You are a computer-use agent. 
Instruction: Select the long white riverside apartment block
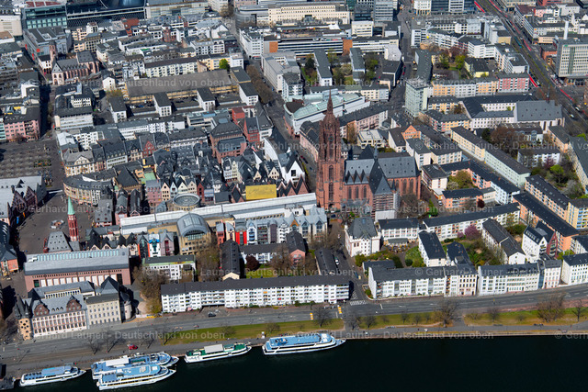[x=254, y=293]
